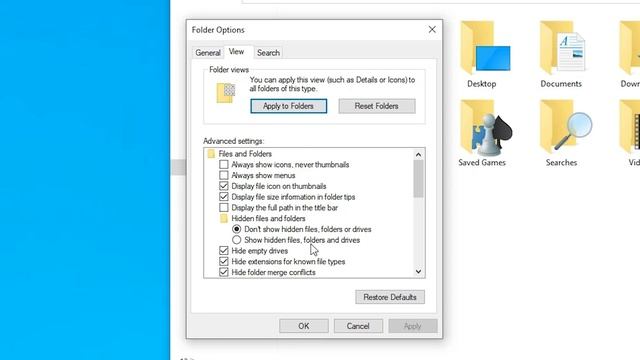The width and height of the screenshot is (640, 360).
Task: Click the Hidden files and folders folder icon
Action: coord(224,218)
